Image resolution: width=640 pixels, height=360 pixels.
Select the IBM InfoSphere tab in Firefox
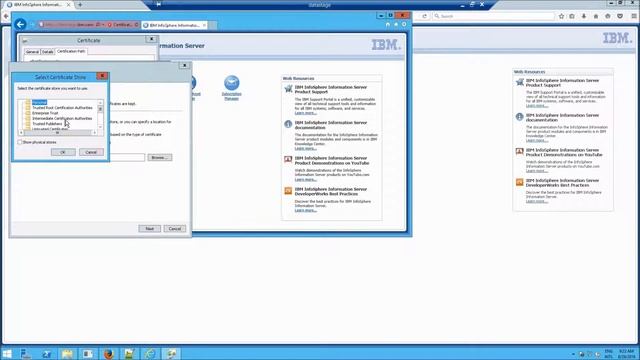(x=37, y=4)
